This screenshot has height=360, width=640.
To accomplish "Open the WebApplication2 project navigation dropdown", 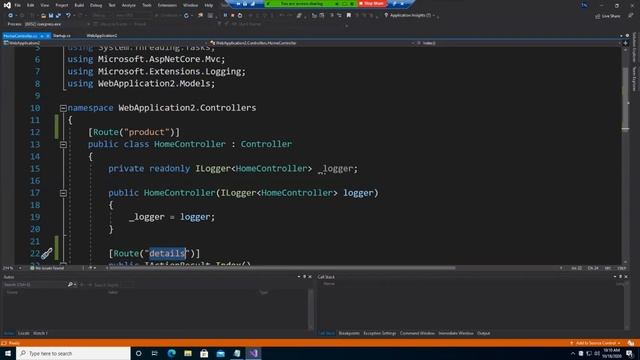I will coord(104,43).
